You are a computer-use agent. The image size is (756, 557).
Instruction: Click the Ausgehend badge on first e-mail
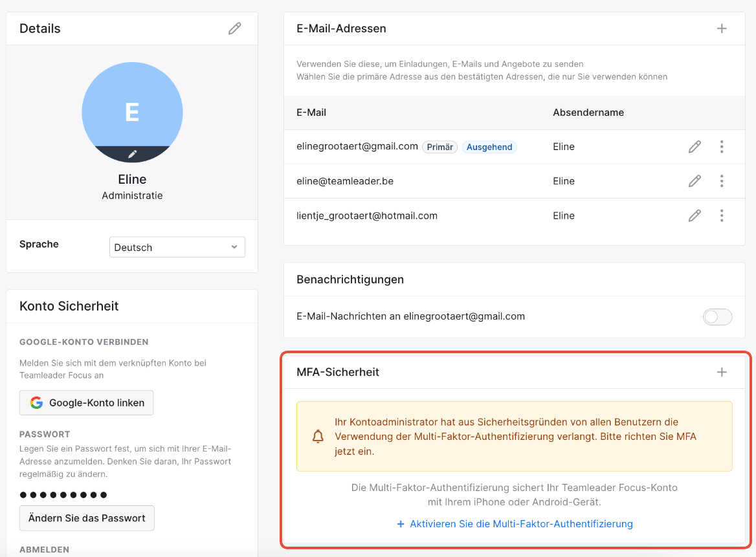coord(489,147)
